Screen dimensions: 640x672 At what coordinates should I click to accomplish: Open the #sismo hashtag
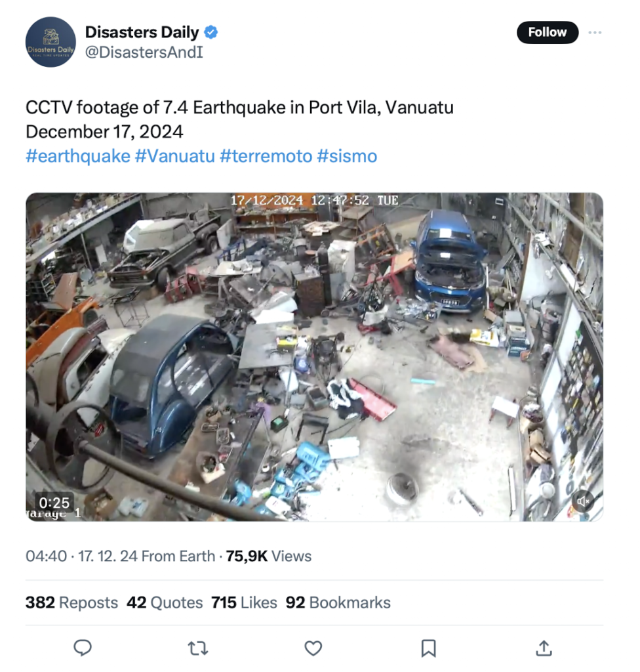point(347,156)
